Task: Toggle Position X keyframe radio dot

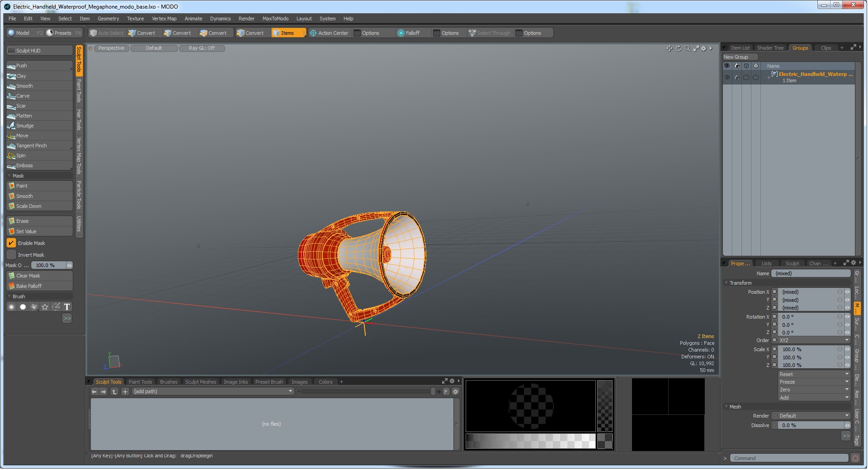Action: (x=775, y=292)
